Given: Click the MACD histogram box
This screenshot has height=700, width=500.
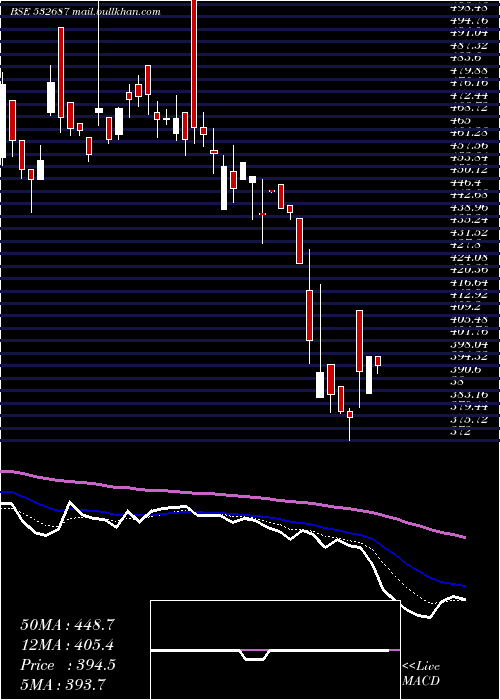Looking at the screenshot, I should (275, 650).
